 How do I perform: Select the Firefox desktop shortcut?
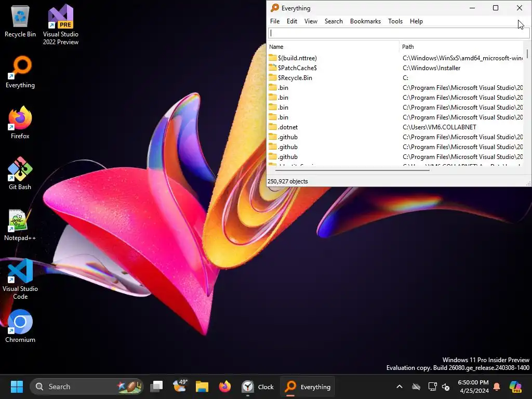click(20, 123)
